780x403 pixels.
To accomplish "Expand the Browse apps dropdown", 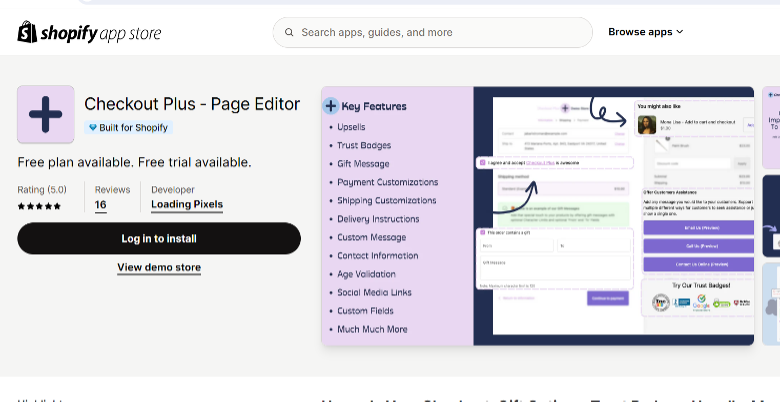I will [646, 32].
